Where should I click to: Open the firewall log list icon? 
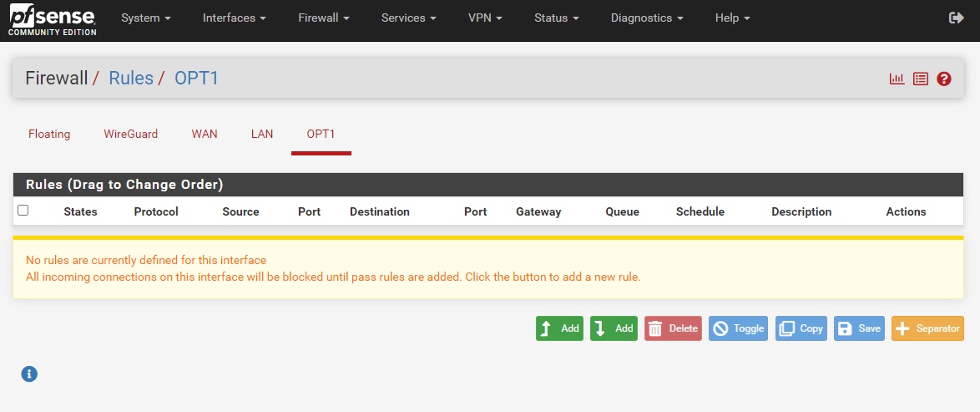(x=921, y=79)
